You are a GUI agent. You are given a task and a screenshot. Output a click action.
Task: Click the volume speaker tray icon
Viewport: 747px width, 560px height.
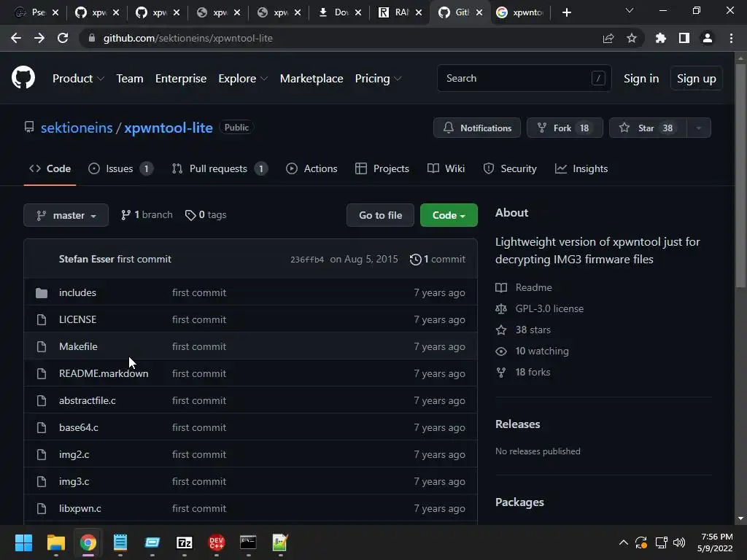click(679, 542)
